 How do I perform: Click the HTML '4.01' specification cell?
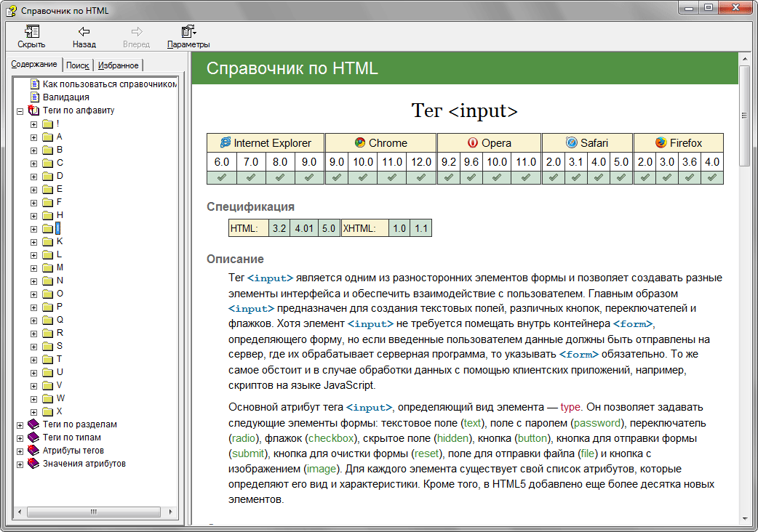pyautogui.click(x=304, y=228)
